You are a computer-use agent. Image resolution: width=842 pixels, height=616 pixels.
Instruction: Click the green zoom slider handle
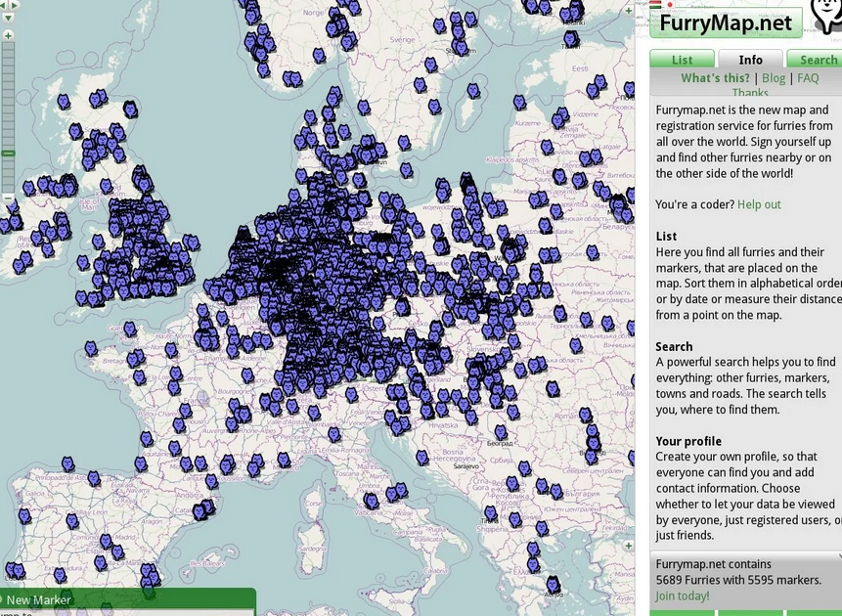point(8,154)
